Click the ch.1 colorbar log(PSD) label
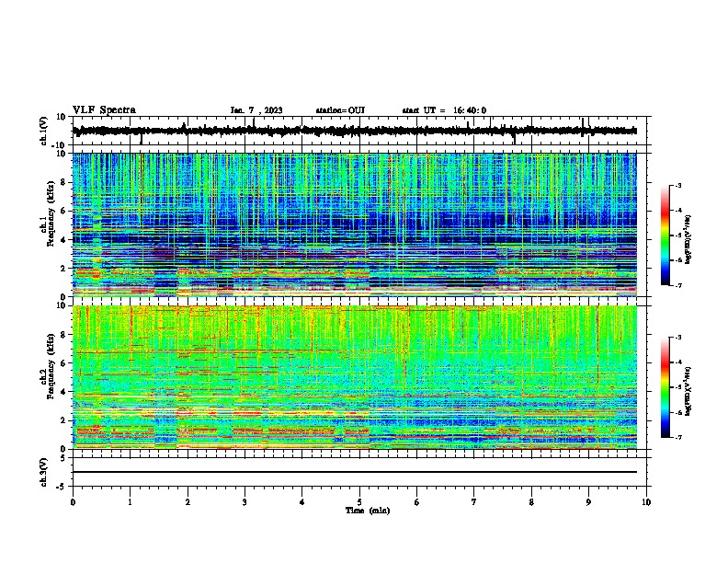Viewport: 728px width, 563px height. [x=688, y=240]
